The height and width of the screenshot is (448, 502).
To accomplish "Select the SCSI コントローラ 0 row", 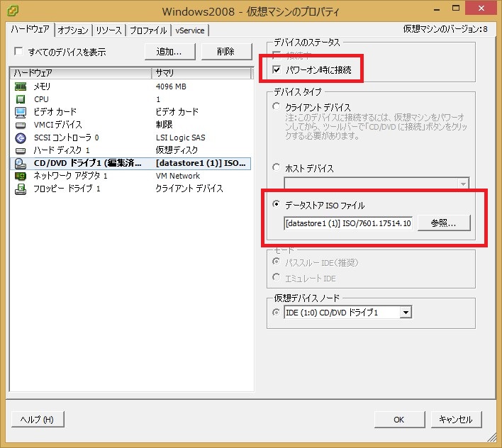I will tap(130, 138).
